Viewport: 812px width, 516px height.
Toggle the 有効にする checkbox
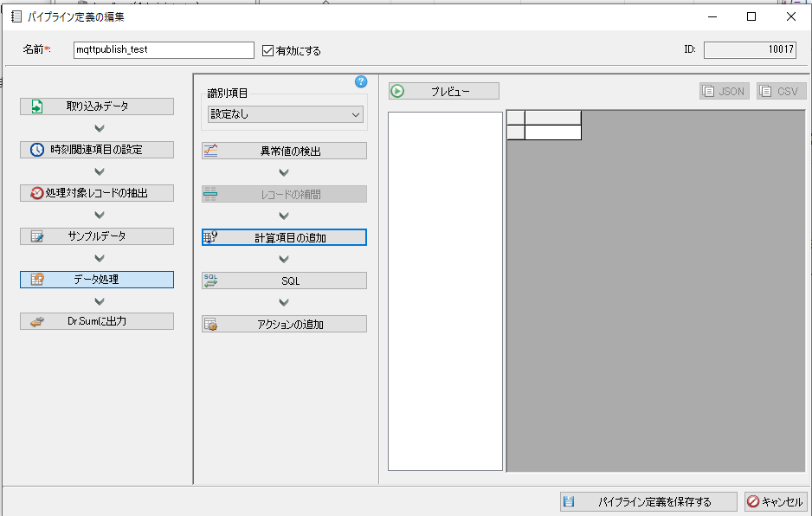267,50
